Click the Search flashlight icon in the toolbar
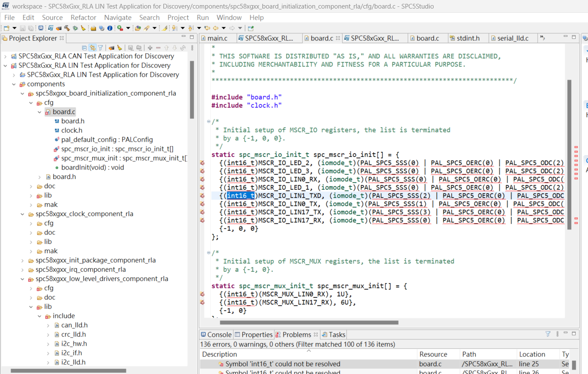This screenshot has height=374, width=588. click(x=147, y=27)
